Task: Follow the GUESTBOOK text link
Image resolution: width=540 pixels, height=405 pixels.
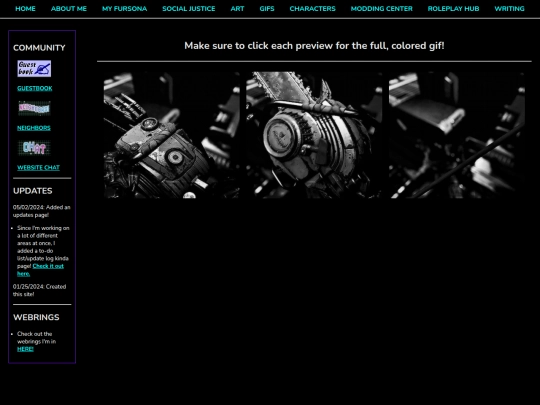Action: pyautogui.click(x=35, y=88)
